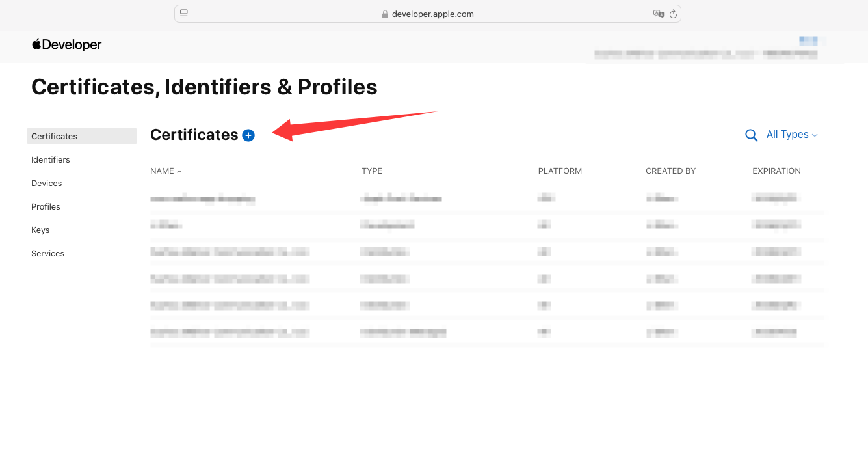Click the lock icon beside developer.apple.com
Image resolution: width=868 pixels, height=451 pixels.
[385, 14]
